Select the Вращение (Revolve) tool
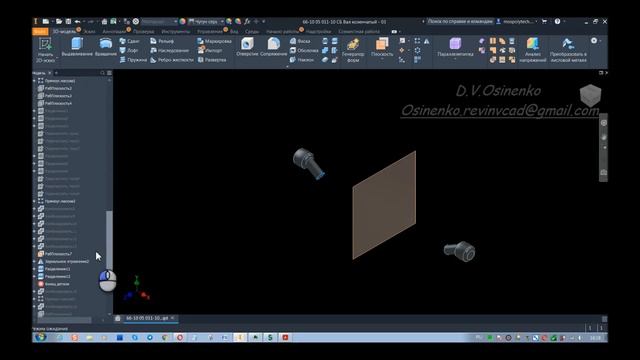The image size is (640, 360). point(106,47)
